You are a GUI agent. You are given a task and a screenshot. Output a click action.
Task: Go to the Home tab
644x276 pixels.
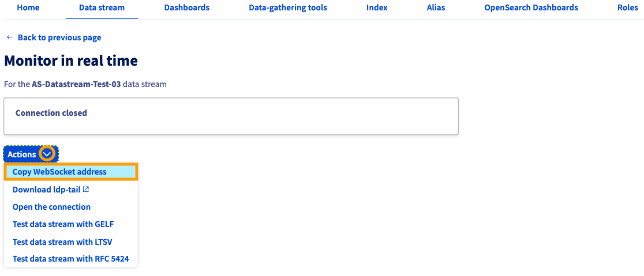tap(28, 8)
